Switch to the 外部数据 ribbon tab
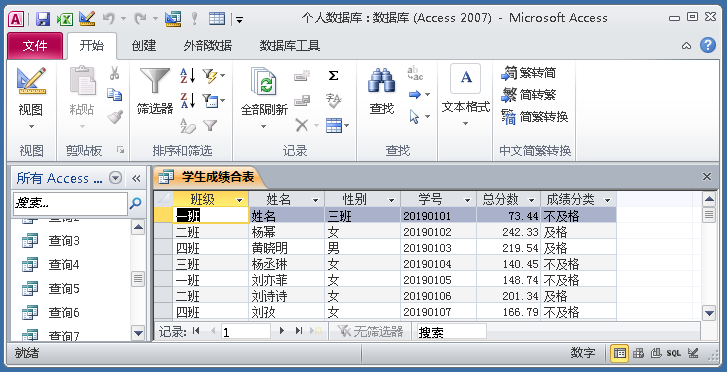The height and width of the screenshot is (372, 727). 207,45
